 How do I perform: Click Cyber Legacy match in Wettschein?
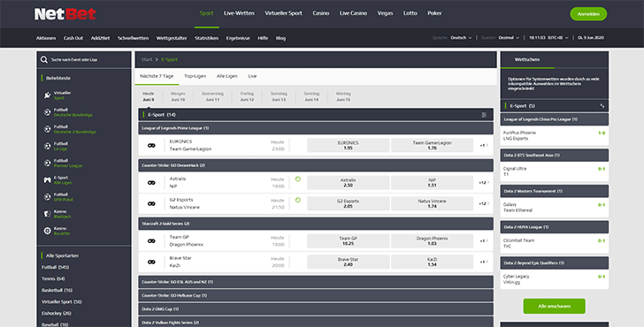554,279
